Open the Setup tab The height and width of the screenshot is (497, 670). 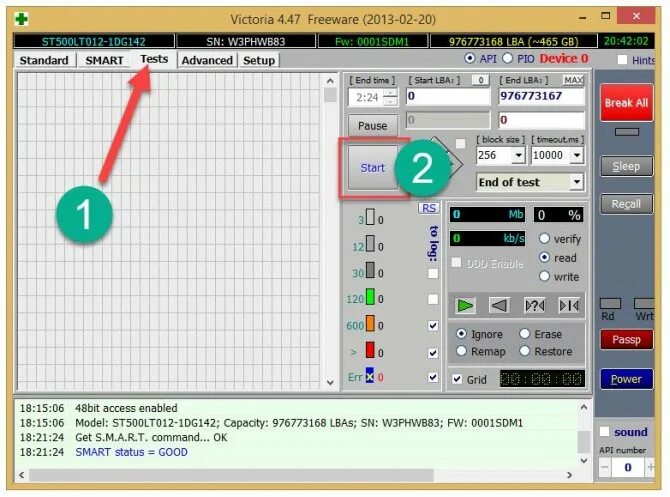point(259,60)
